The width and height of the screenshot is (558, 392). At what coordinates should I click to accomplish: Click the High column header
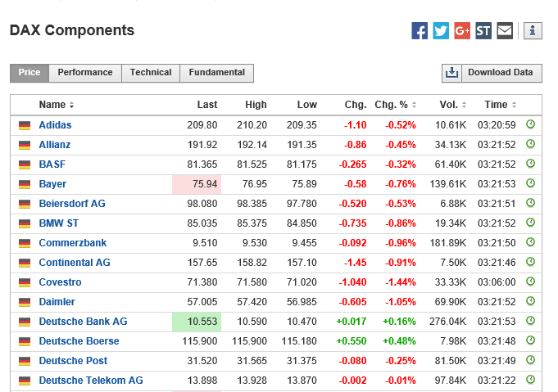256,105
